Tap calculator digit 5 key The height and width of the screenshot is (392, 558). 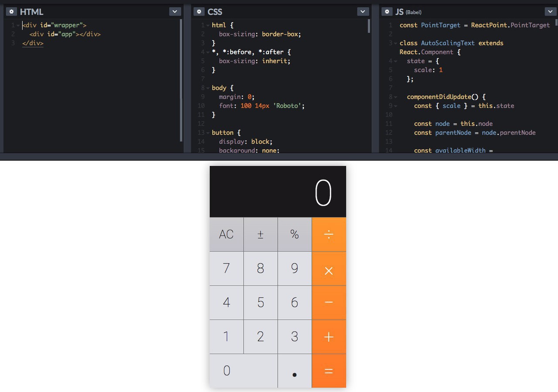261,303
